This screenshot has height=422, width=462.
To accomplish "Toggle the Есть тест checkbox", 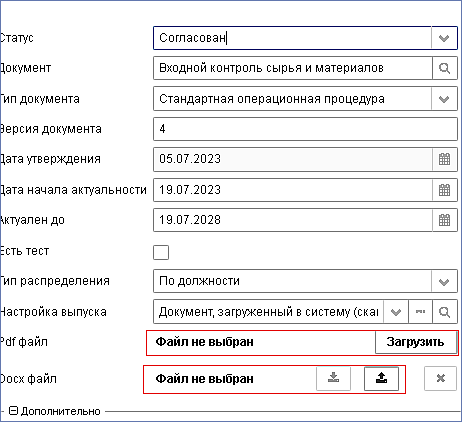I will point(161,252).
